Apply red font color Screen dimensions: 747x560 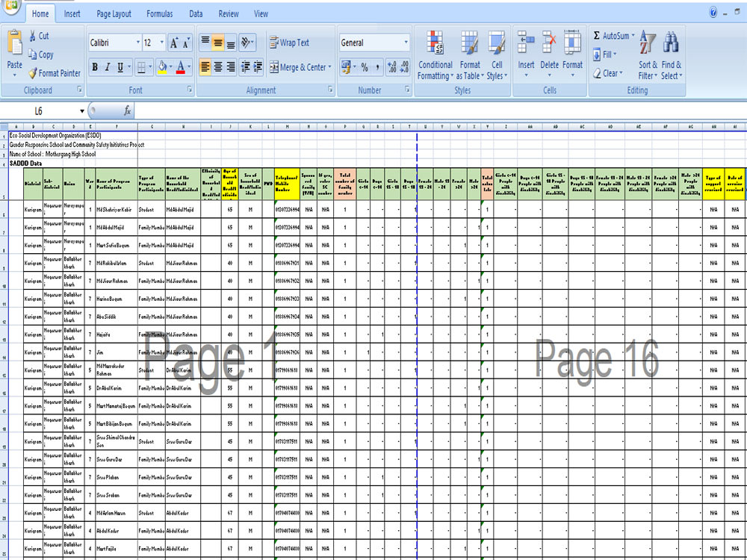[x=181, y=67]
